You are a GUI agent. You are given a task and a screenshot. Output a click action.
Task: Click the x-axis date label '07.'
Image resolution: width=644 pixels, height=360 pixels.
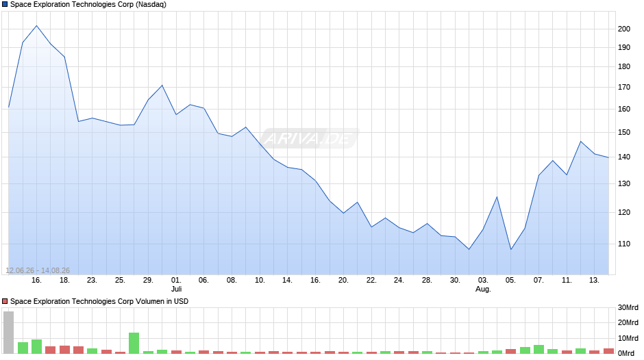(538, 280)
